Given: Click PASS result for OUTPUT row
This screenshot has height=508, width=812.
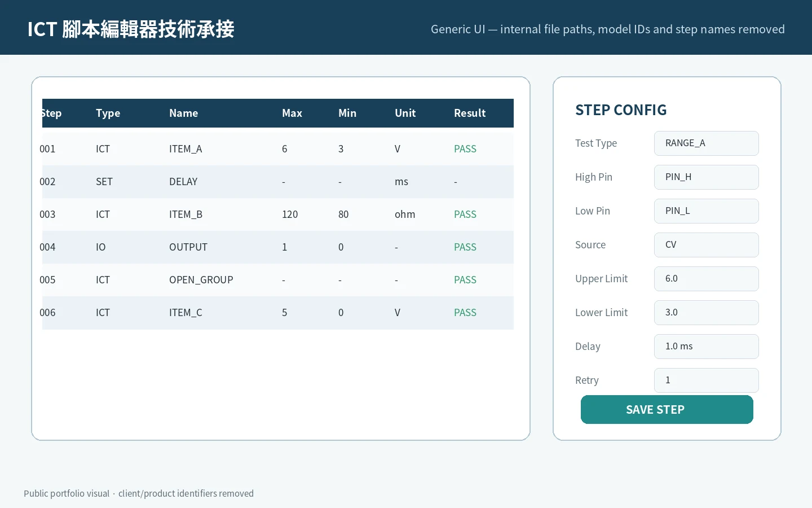Looking at the screenshot, I should point(465,247).
